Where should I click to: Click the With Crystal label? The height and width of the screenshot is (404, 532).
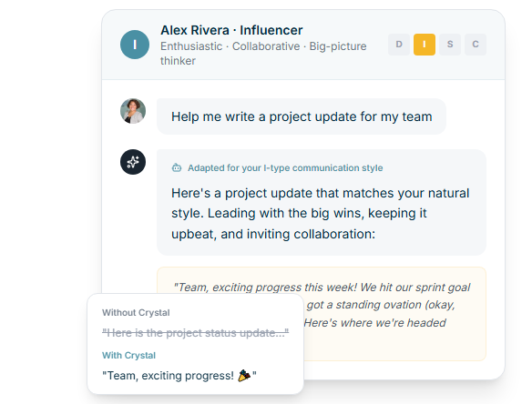[128, 355]
